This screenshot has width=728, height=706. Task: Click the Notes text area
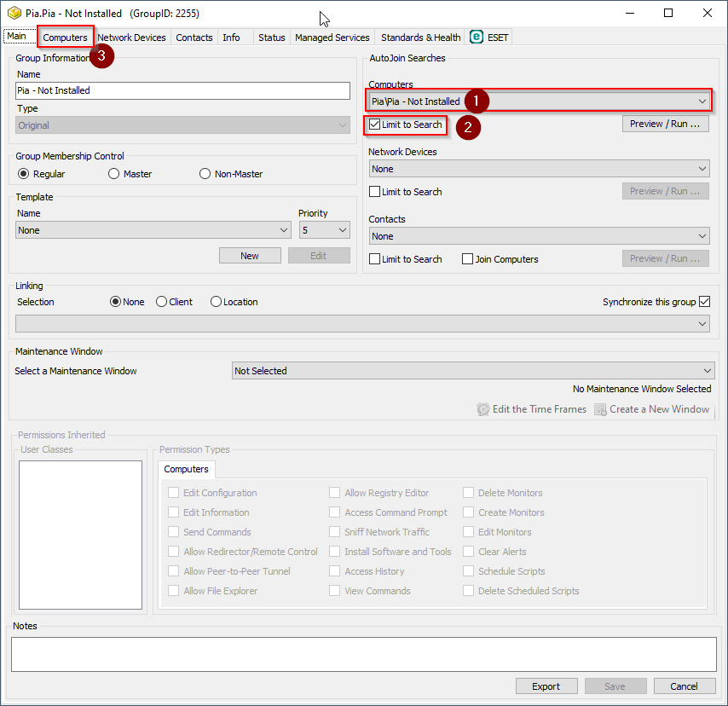pos(363,654)
